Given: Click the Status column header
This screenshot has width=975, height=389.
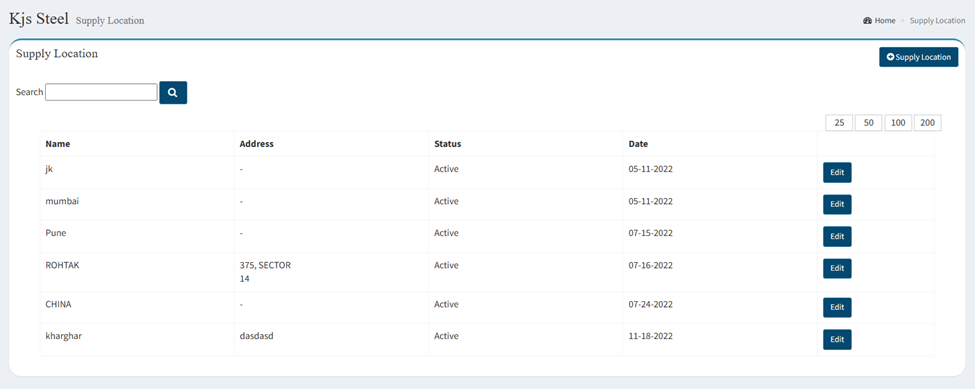Looking at the screenshot, I should [448, 144].
